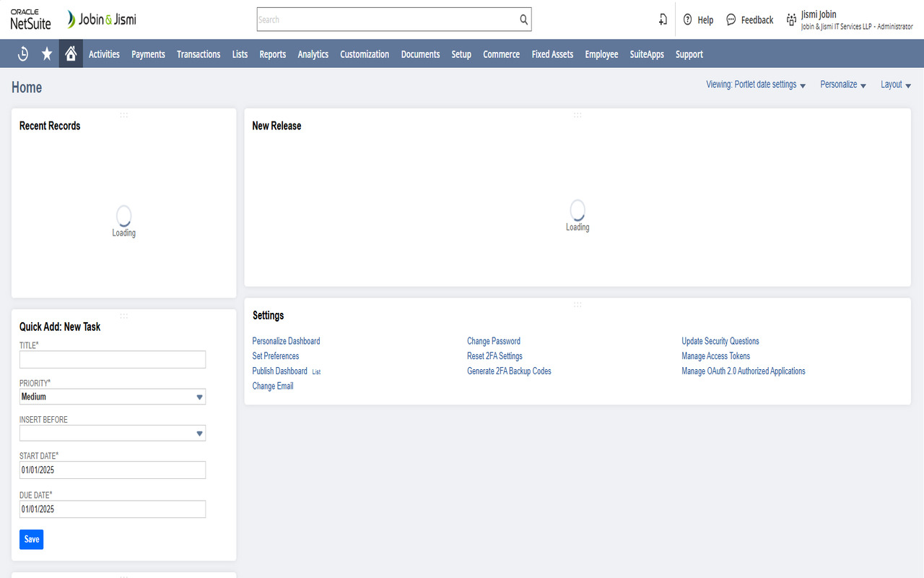Open the Feedback speech bubble icon

coord(731,20)
